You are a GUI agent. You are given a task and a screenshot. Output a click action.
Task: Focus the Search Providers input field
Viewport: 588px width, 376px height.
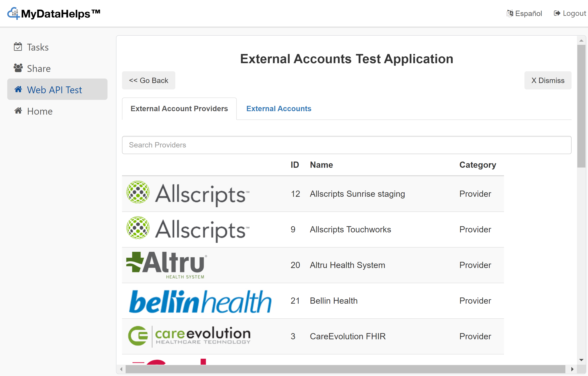346,145
